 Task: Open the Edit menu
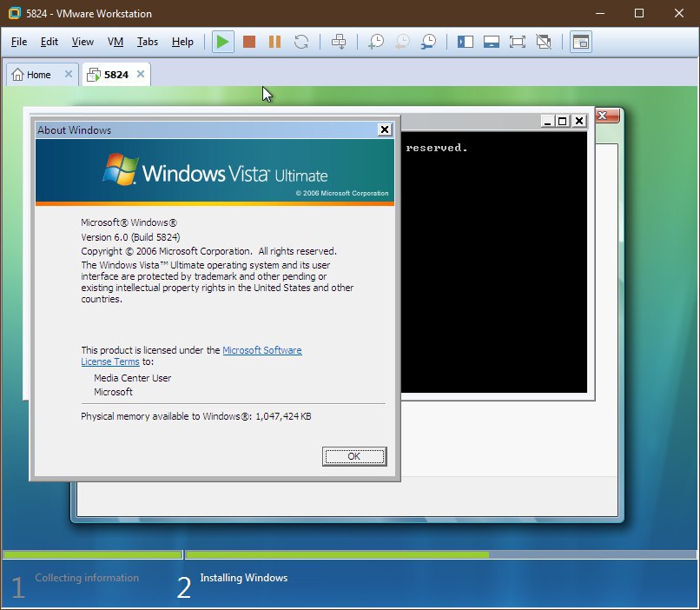coord(50,42)
